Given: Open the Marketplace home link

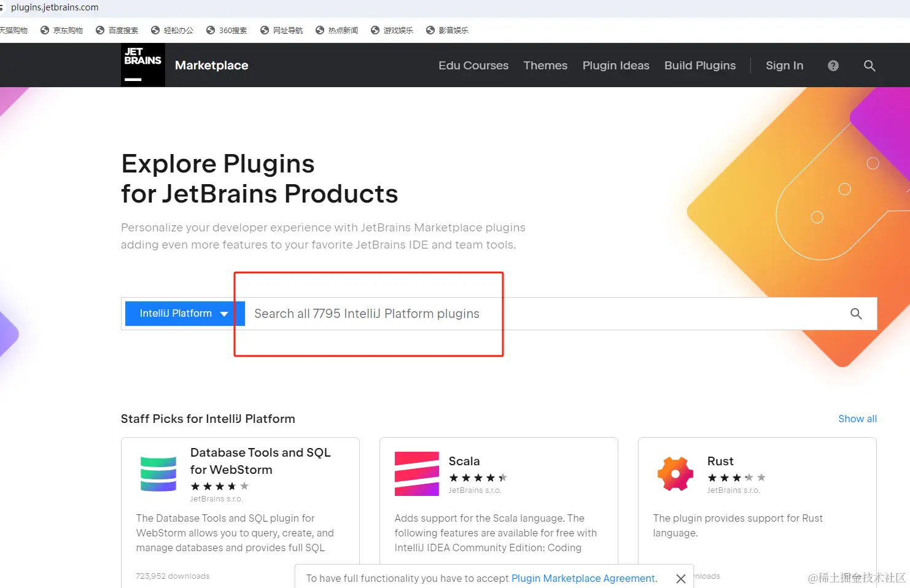Looking at the screenshot, I should tap(211, 66).
